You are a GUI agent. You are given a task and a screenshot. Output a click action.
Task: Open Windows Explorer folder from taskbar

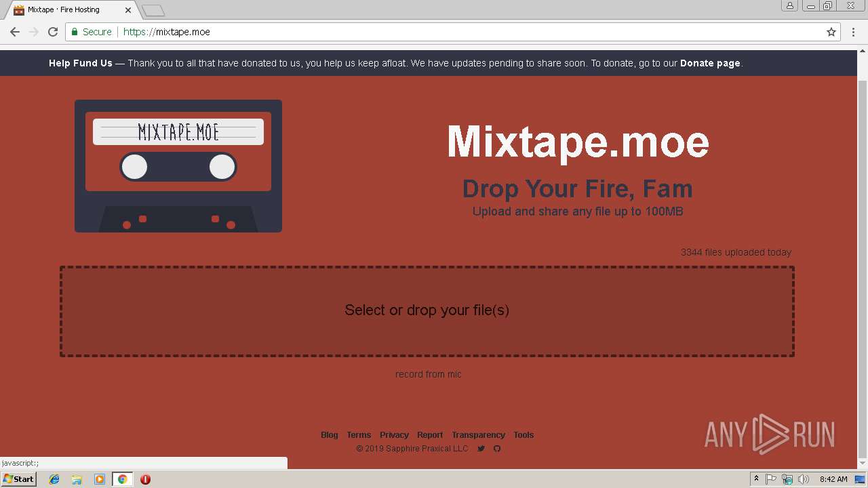click(77, 479)
